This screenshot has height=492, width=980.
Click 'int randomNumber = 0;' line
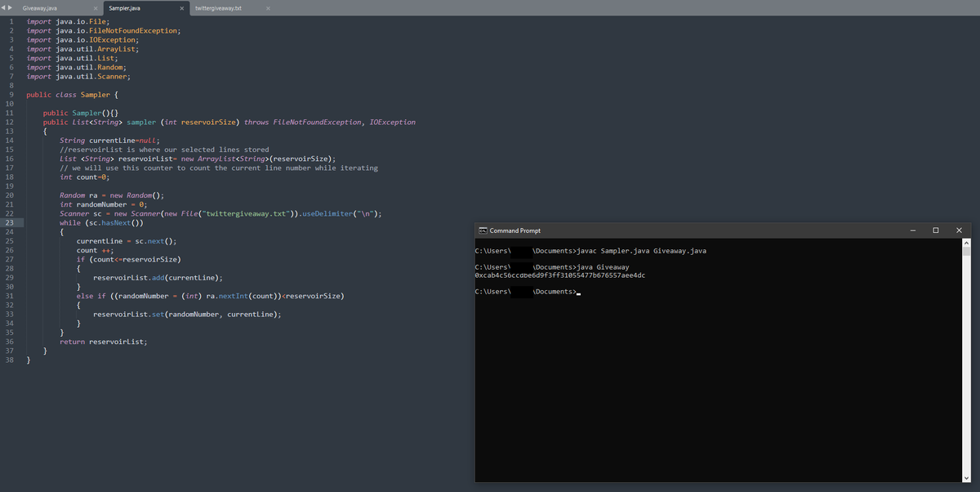(x=103, y=204)
